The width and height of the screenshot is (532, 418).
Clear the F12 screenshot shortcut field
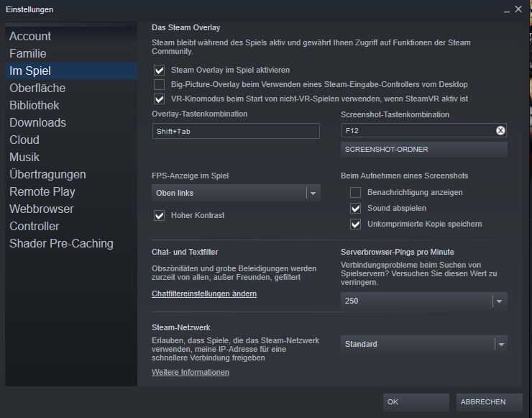(x=500, y=130)
